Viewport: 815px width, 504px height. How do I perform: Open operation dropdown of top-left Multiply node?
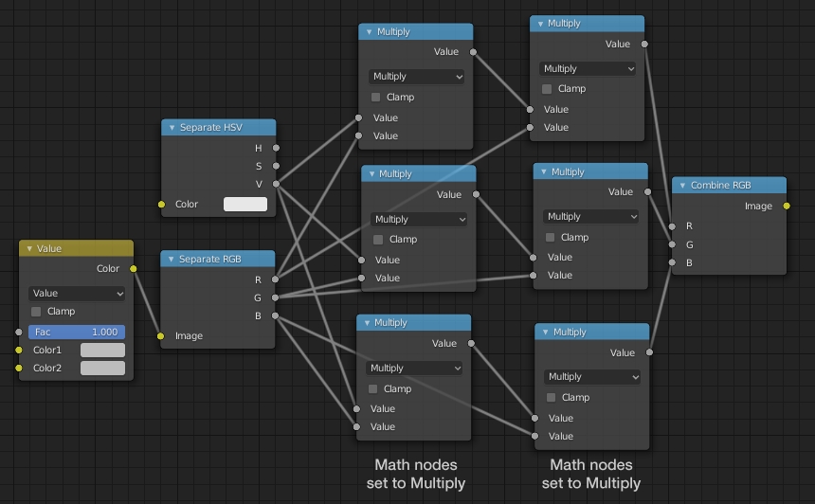[416, 77]
